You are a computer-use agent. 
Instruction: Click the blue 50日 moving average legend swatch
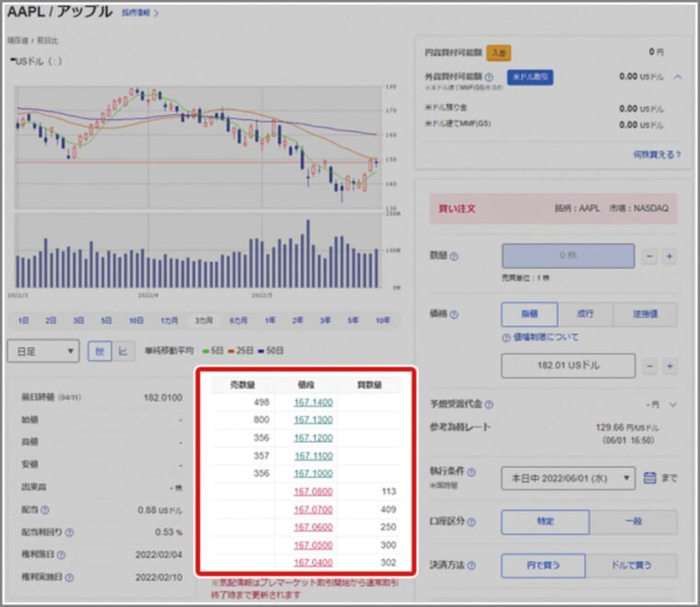[x=261, y=351]
